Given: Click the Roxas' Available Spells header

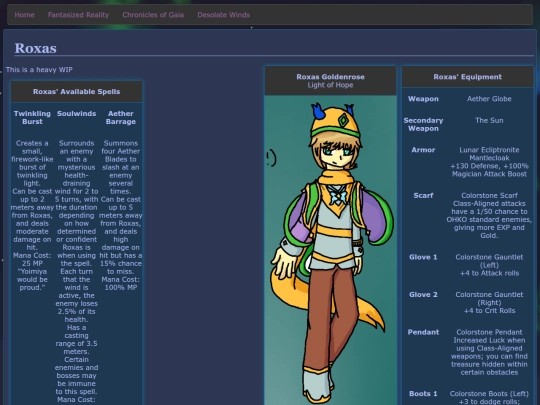Looking at the screenshot, I should coord(76,92).
